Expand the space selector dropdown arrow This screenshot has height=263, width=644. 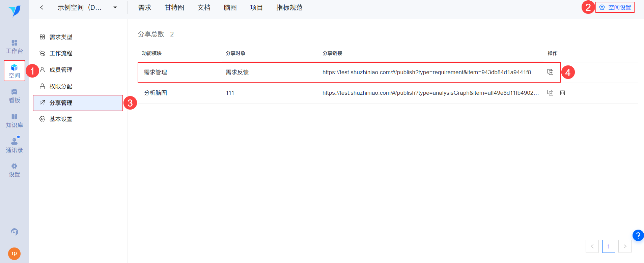(115, 7)
